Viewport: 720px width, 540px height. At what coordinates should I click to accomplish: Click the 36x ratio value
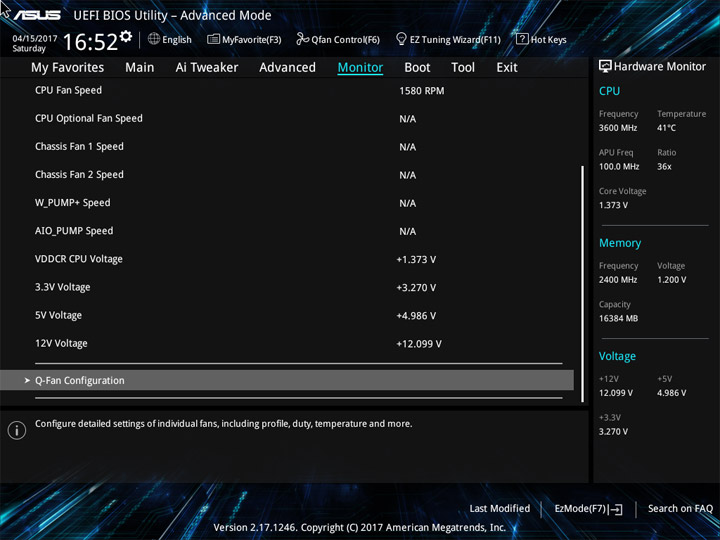click(664, 166)
